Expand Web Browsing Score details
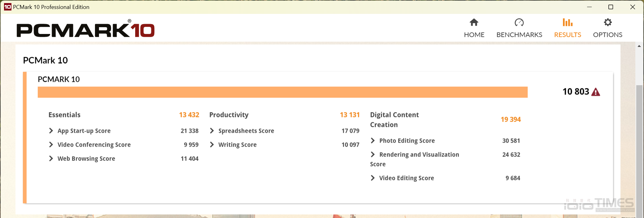Image resolution: width=644 pixels, height=218 pixels. [51, 159]
